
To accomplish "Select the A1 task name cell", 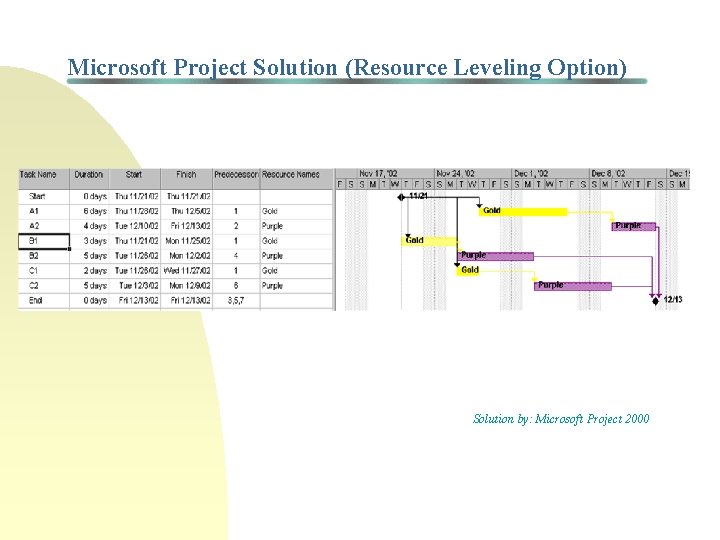I will click(x=44, y=211).
